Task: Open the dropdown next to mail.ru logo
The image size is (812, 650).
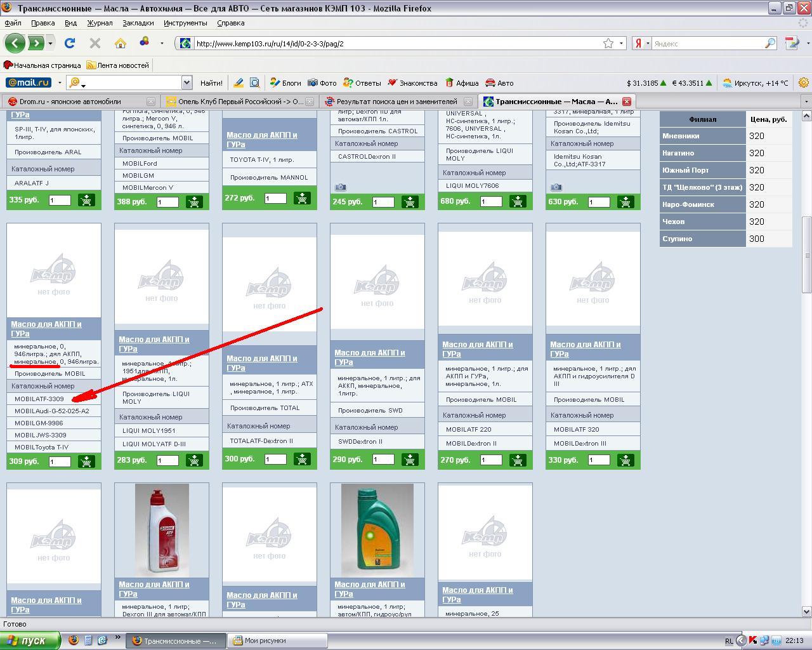Action: (60, 83)
